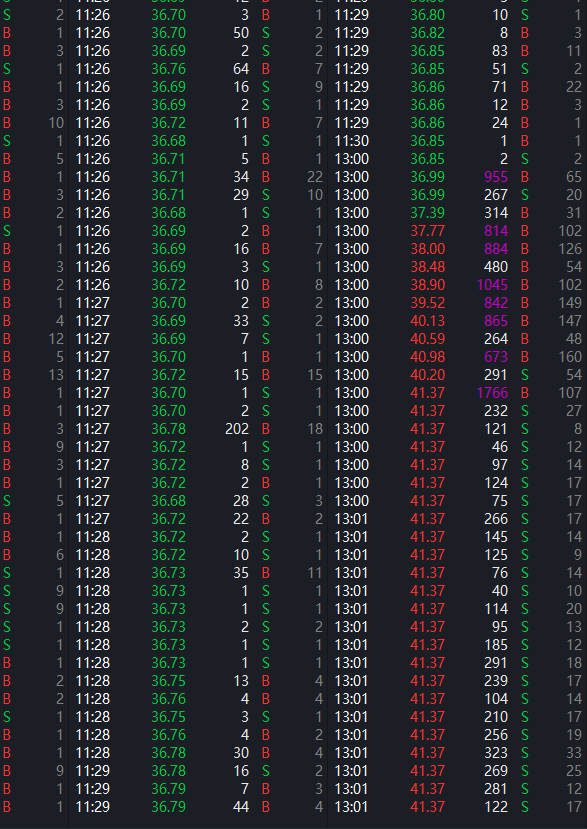Screen dimensions: 587x829
Task: Select the 13:00 trade with volume 1766
Action: tap(457, 393)
